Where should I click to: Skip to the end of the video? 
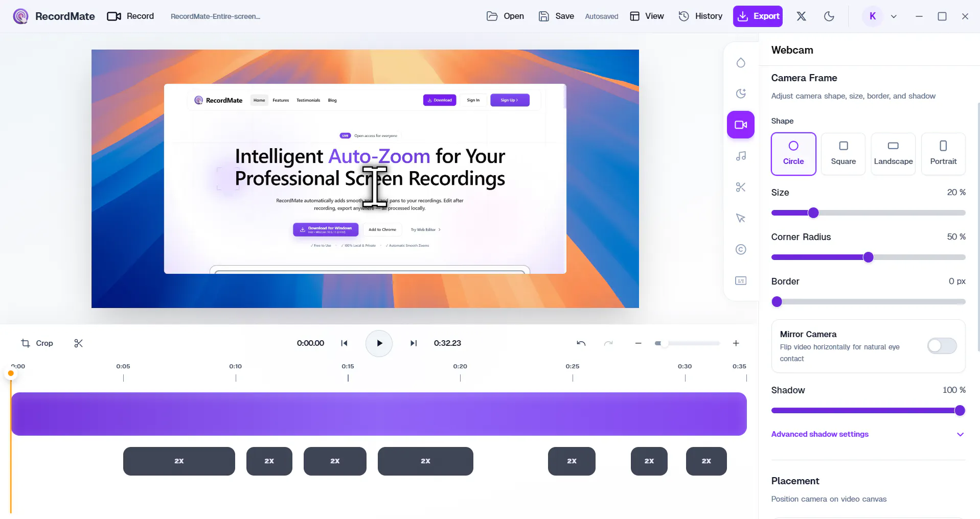[414, 343]
